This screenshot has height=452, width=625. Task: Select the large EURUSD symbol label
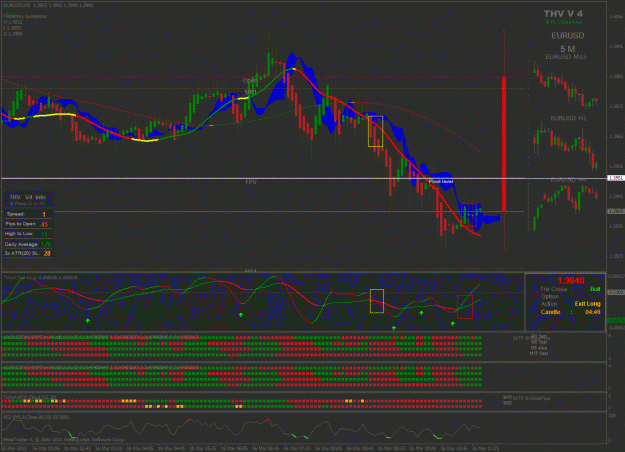click(568, 35)
